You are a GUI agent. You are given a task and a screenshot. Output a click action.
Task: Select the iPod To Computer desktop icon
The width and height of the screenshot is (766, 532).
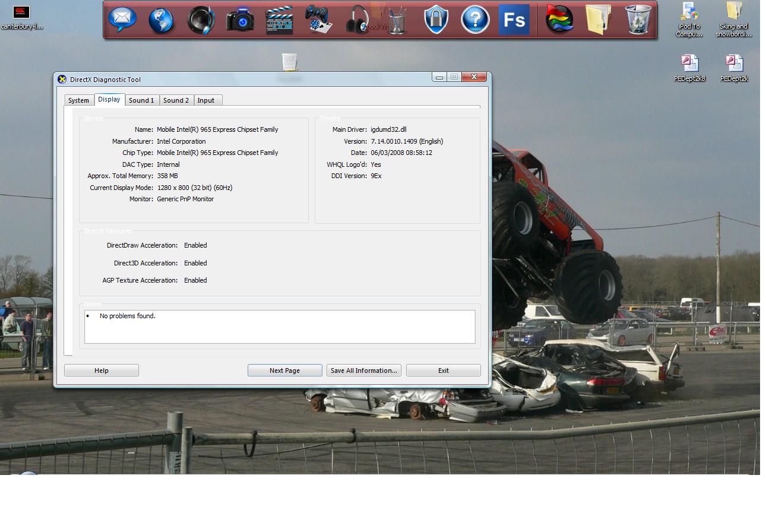point(689,20)
